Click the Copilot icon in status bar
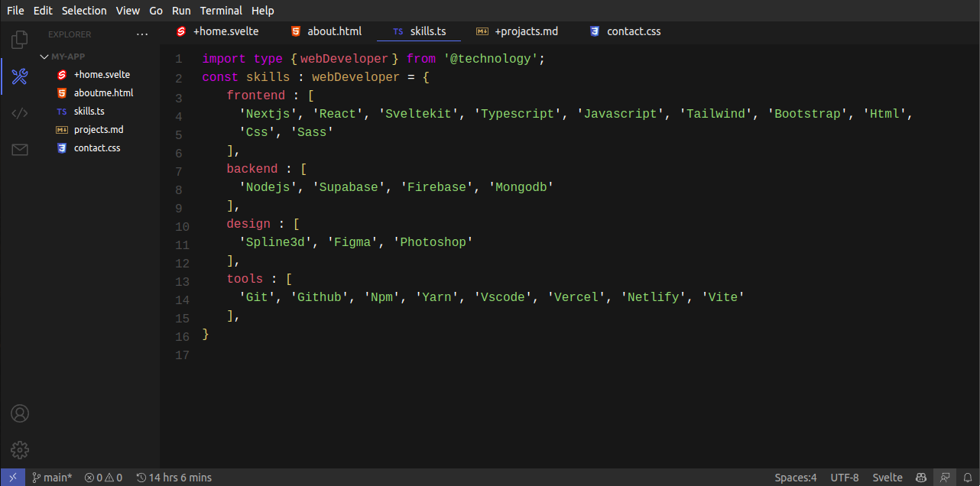 (x=922, y=478)
